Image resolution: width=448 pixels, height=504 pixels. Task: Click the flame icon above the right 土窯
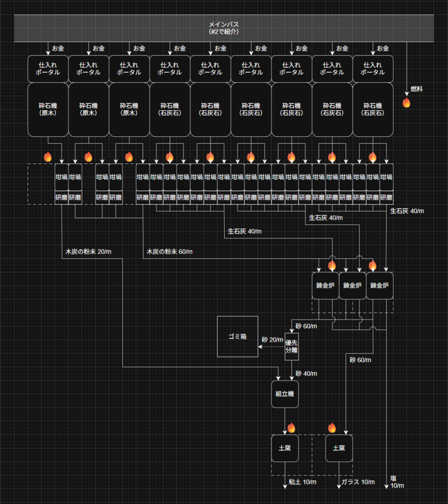pos(331,427)
